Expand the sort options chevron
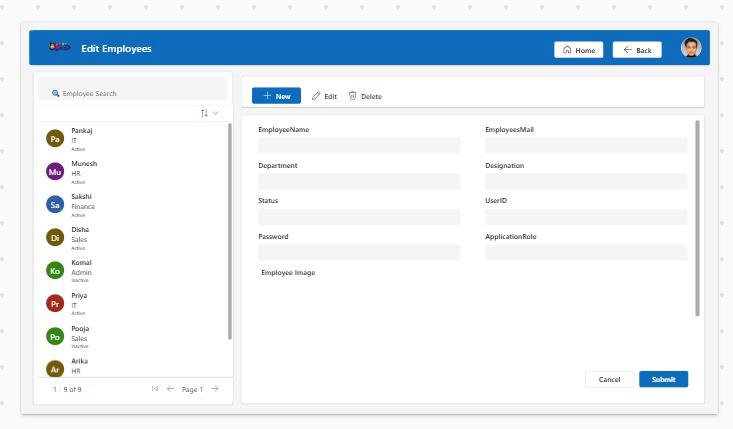Viewport: 733px width, 429px height. click(216, 113)
